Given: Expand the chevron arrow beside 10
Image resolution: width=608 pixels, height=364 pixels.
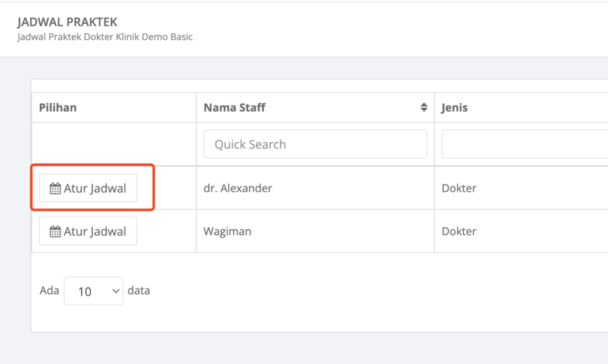Looking at the screenshot, I should [x=115, y=292].
